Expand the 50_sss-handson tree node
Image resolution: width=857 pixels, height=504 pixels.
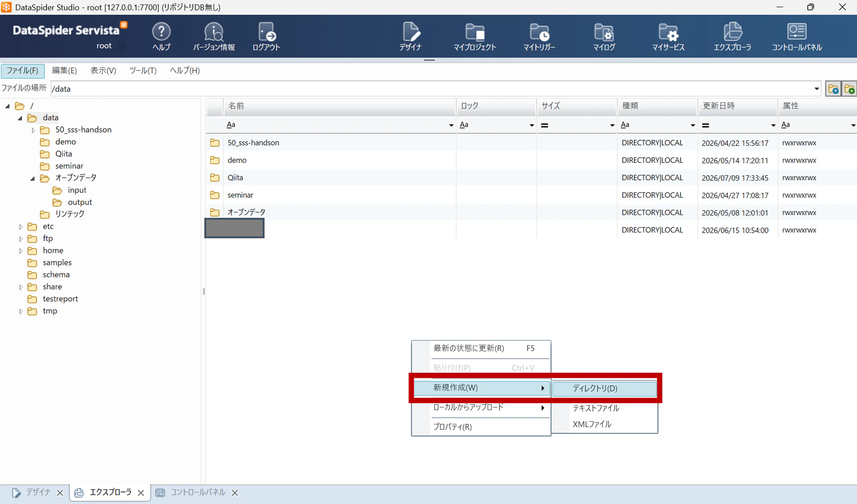pos(33,130)
